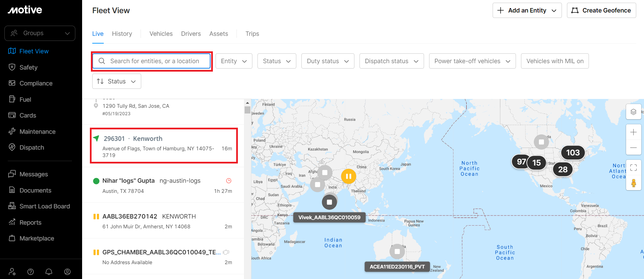
Task: Switch to the Trips tab
Action: point(252,34)
